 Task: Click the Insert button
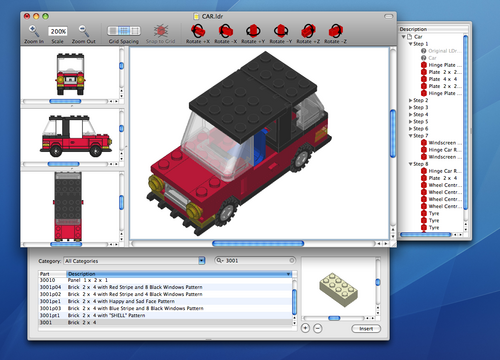366,329
